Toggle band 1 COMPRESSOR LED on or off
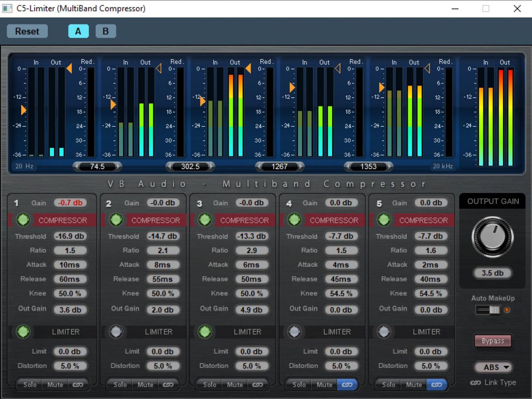 coord(23,220)
